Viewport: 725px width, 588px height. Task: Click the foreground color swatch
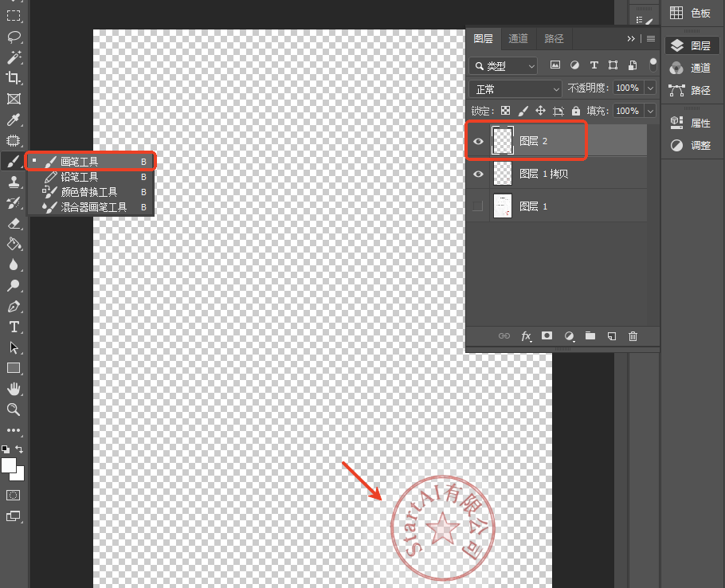pyautogui.click(x=9, y=465)
